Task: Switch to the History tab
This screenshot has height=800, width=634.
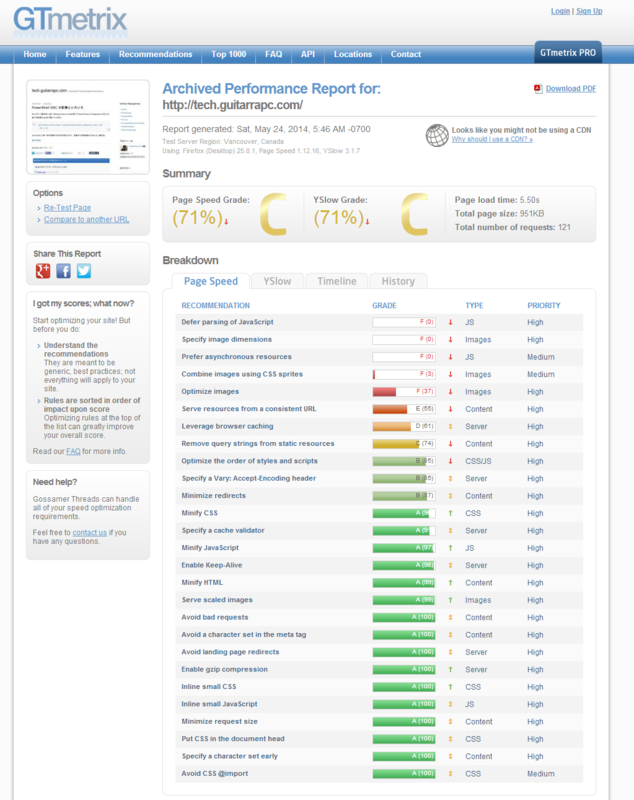Action: click(x=398, y=281)
